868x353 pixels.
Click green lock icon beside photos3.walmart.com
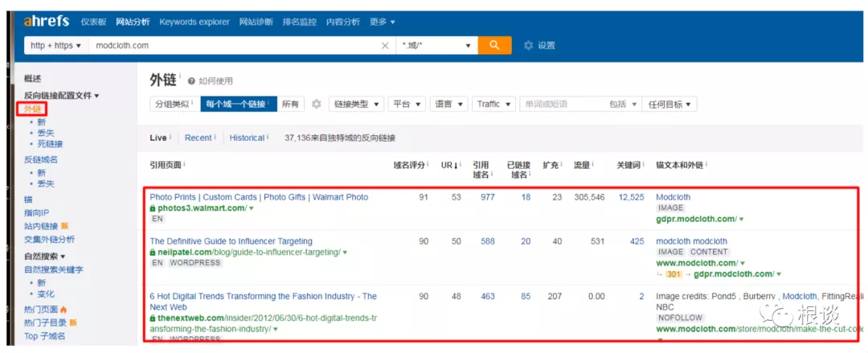153,208
